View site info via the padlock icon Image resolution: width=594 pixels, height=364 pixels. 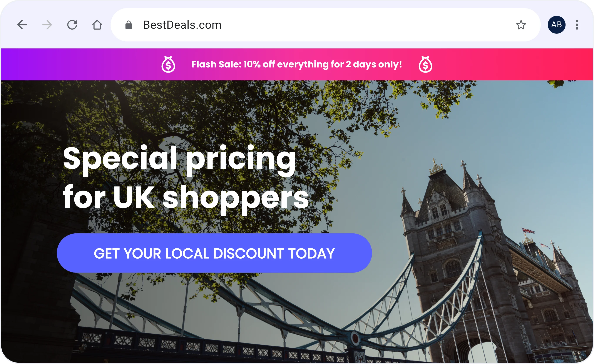pyautogui.click(x=129, y=25)
